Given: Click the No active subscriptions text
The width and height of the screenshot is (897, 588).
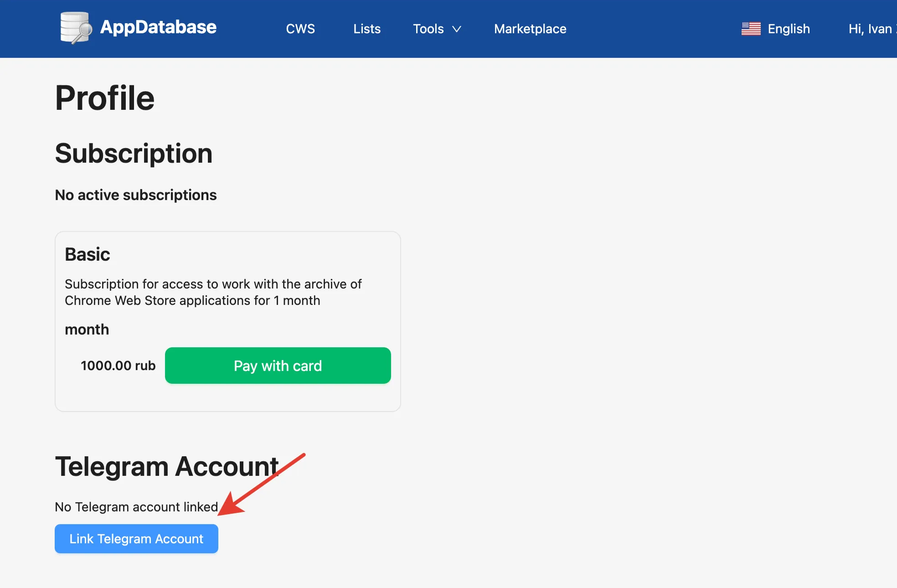Looking at the screenshot, I should click(136, 195).
